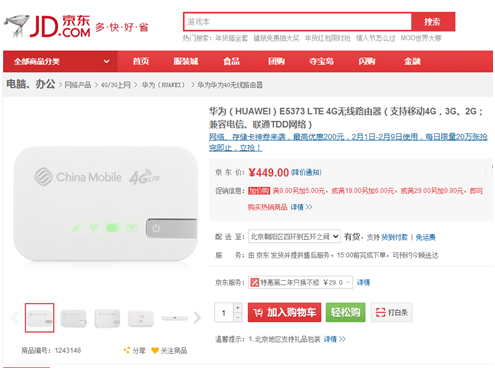Open the JD.COM logo homepage

click(47, 26)
